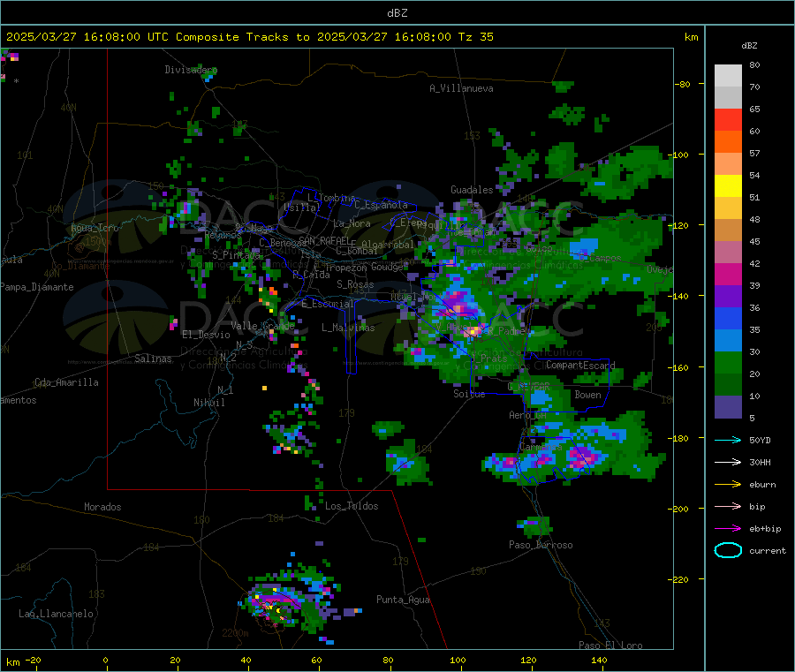Select the yellow eburn arrow symbol
The width and height of the screenshot is (795, 672).
coord(728,485)
